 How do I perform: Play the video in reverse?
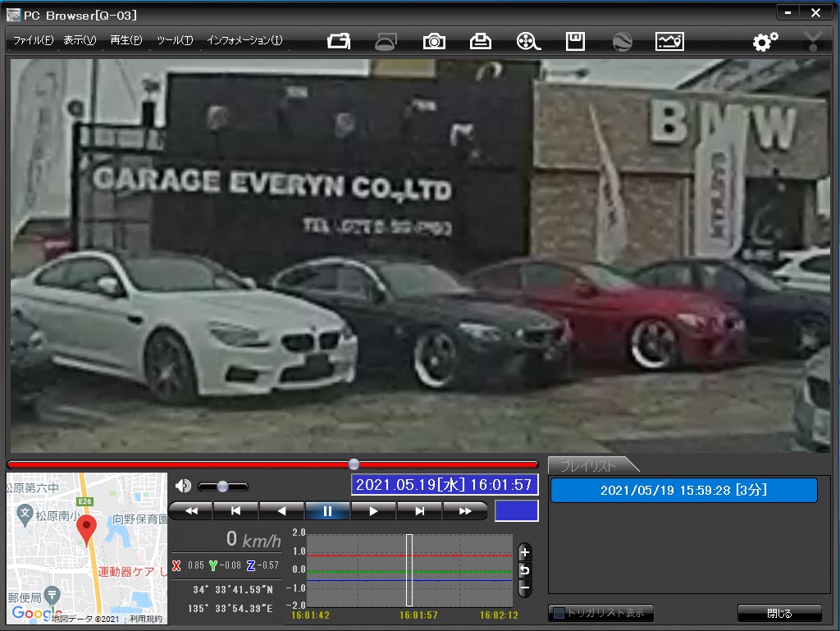click(x=282, y=511)
